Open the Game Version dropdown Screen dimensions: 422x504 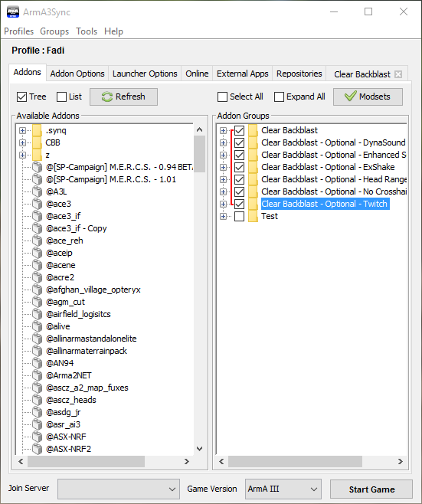pos(283,489)
